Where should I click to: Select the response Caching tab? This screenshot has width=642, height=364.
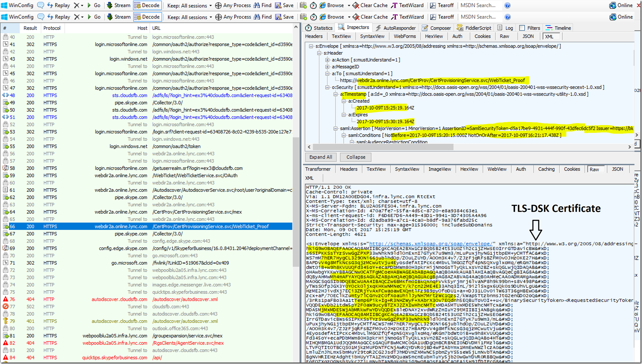pyautogui.click(x=546, y=169)
